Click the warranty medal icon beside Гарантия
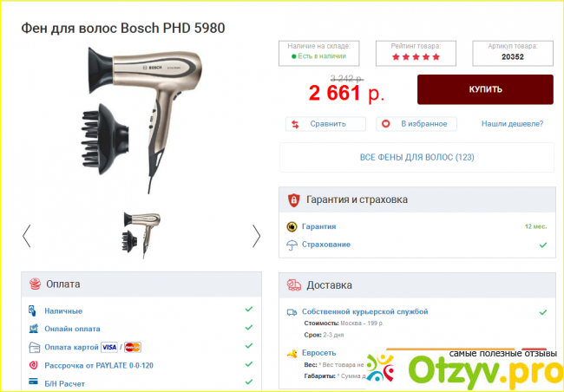564x392 pixels. (292, 226)
